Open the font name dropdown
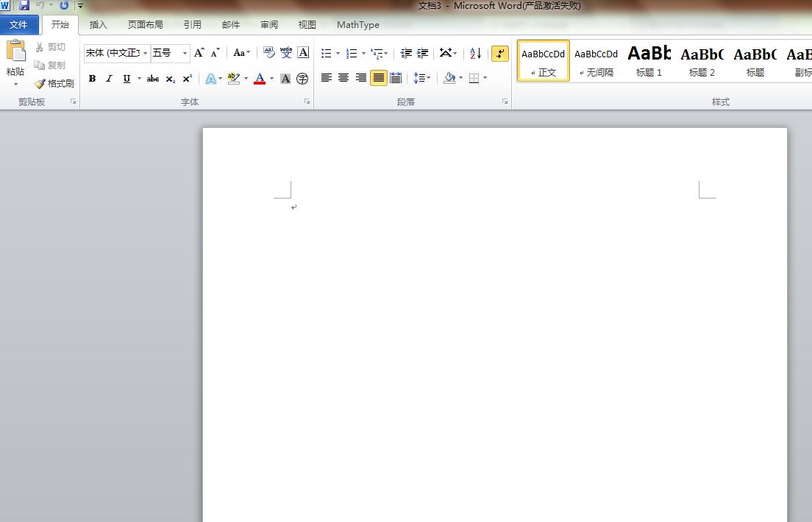This screenshot has height=522, width=812. pyautogui.click(x=146, y=53)
